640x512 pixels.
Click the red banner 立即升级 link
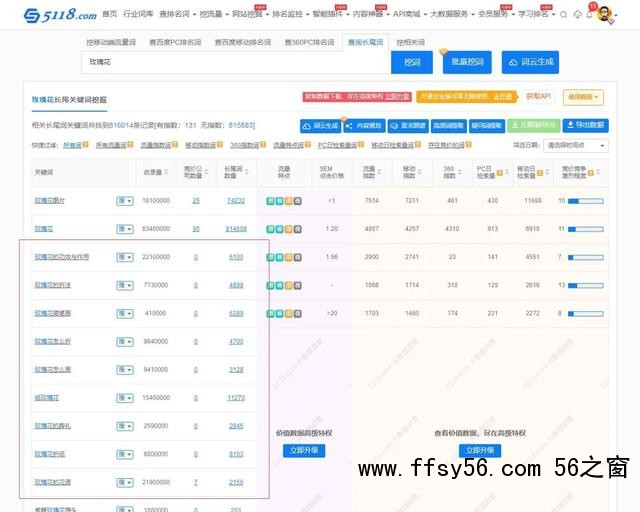tap(397, 96)
